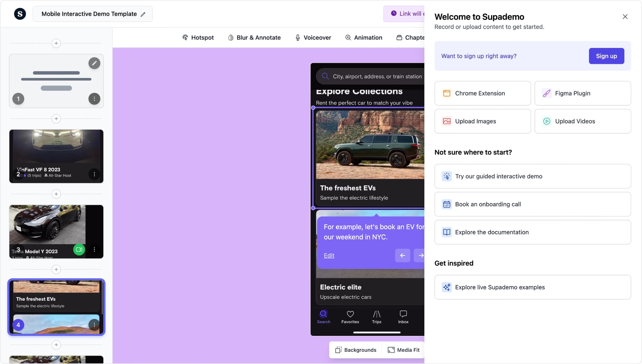Click the Media Fit button
Viewport: 642px width, 364px height.
coord(403,350)
